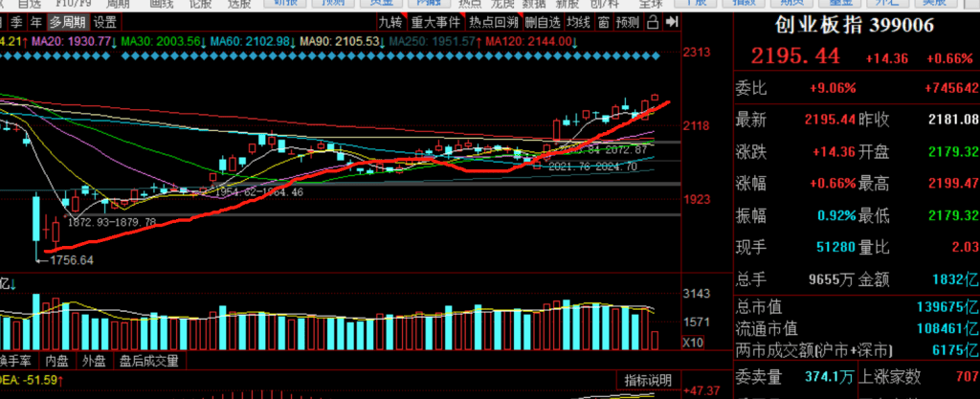Click the X10 volume scale label
Screen dimensions: 980x399
(x=692, y=343)
